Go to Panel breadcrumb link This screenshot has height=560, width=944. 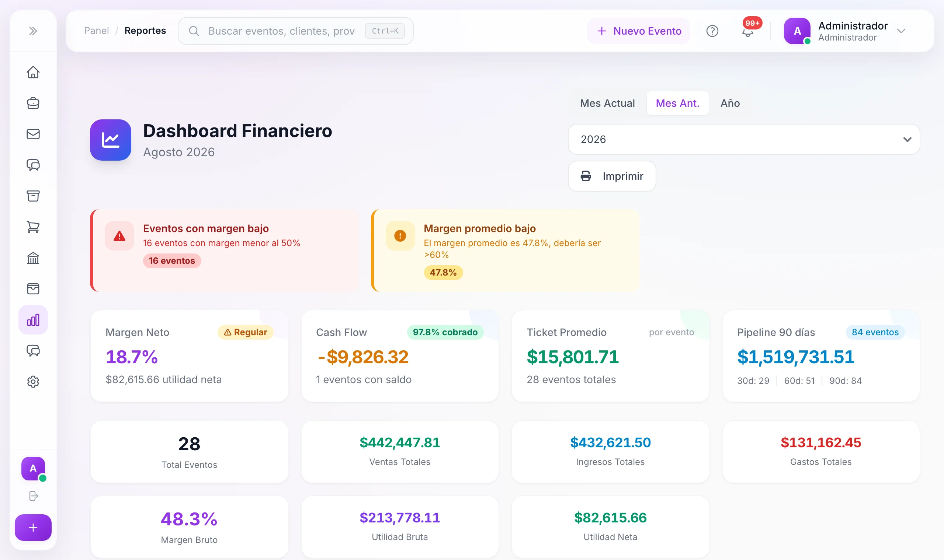click(x=96, y=31)
